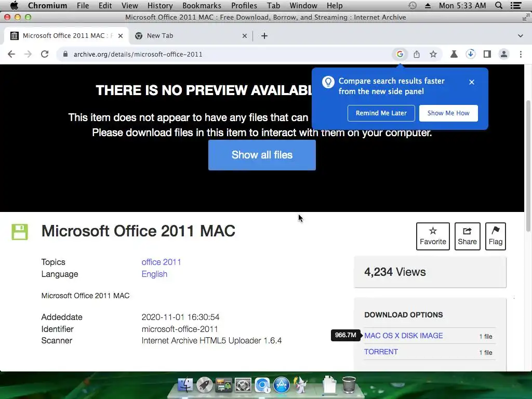The image size is (532, 399).
Task: Open the Chrome Labs flask icon
Action: (454, 54)
